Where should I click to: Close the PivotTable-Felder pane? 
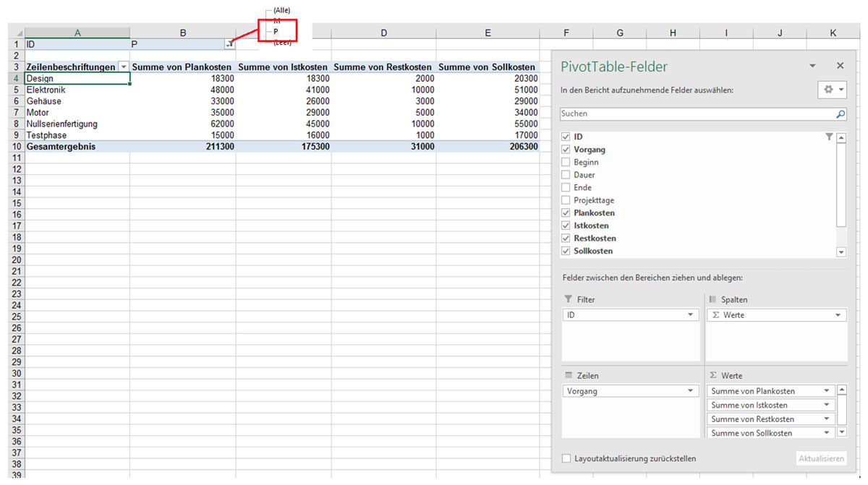pos(840,66)
